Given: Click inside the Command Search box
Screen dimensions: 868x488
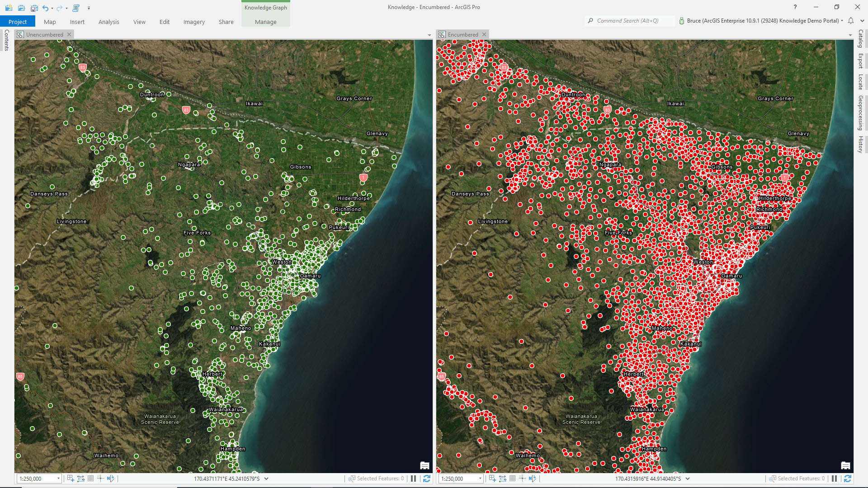Looking at the screenshot, I should coord(631,21).
